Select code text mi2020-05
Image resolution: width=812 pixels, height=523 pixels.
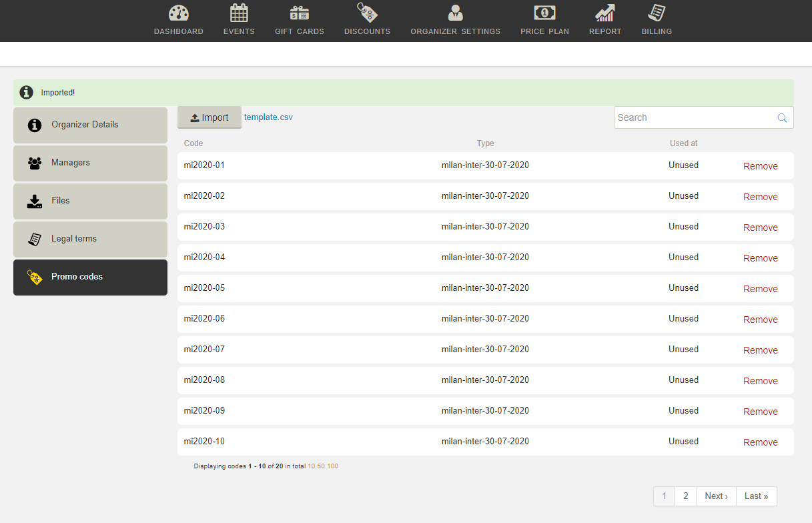pos(204,288)
